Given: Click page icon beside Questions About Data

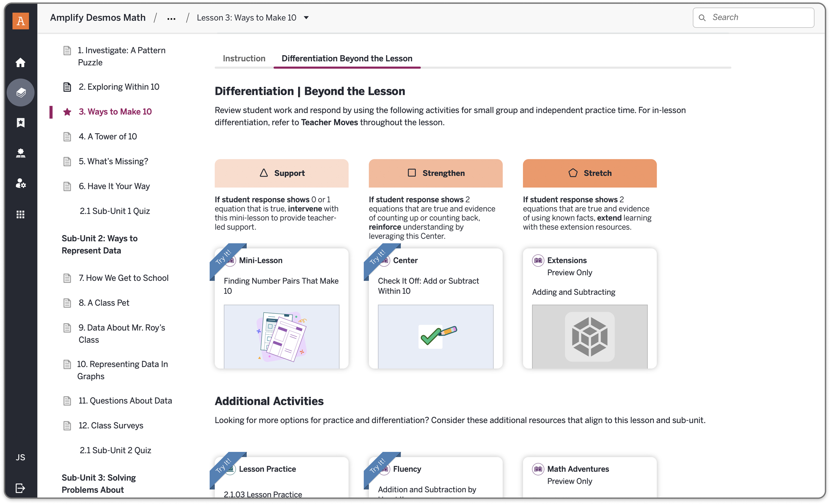Looking at the screenshot, I should tap(67, 400).
